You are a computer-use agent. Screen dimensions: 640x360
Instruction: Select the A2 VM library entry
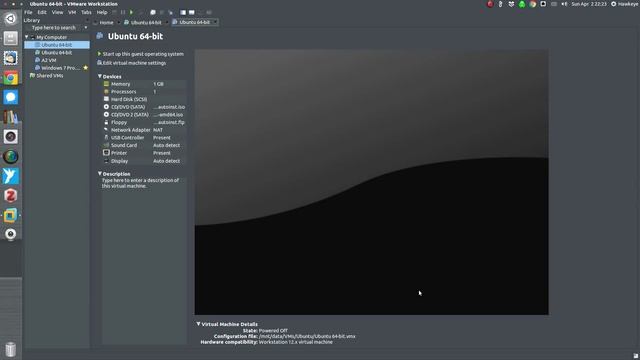49,60
